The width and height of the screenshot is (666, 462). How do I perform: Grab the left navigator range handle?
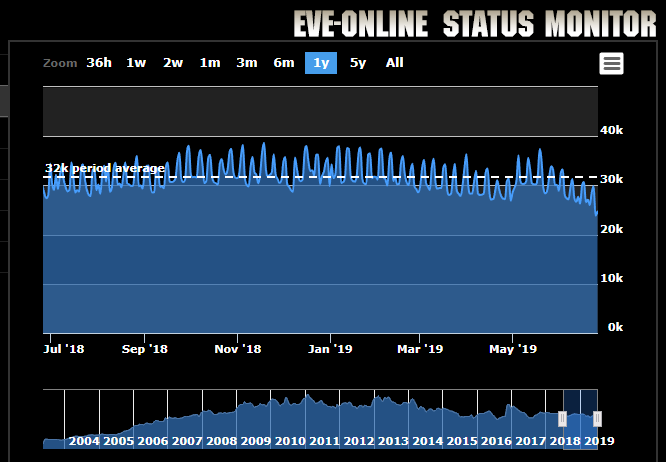click(562, 419)
